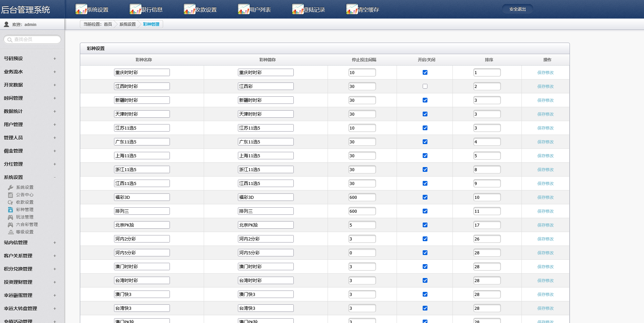Open 六合彩管理 in the sidebar submenu
This screenshot has height=323, width=644.
pos(27,225)
